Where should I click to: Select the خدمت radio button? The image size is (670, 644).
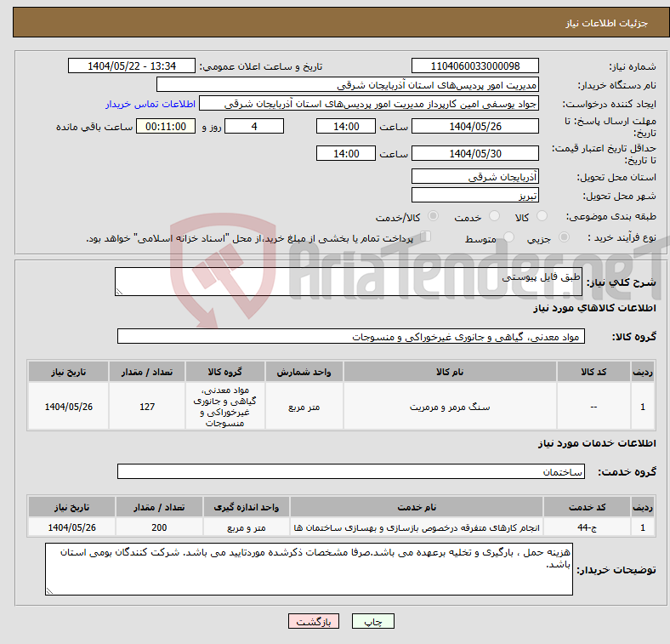click(x=494, y=216)
